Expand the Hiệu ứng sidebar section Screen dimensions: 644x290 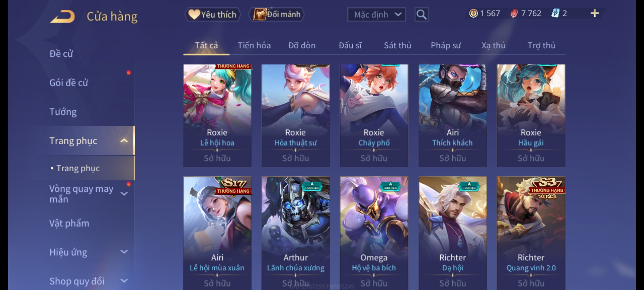tap(124, 252)
